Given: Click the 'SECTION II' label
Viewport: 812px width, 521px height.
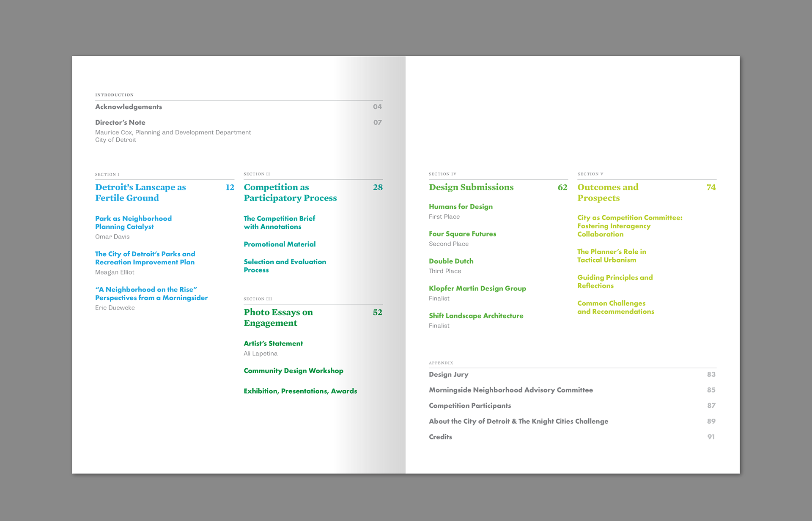Looking at the screenshot, I should (257, 174).
